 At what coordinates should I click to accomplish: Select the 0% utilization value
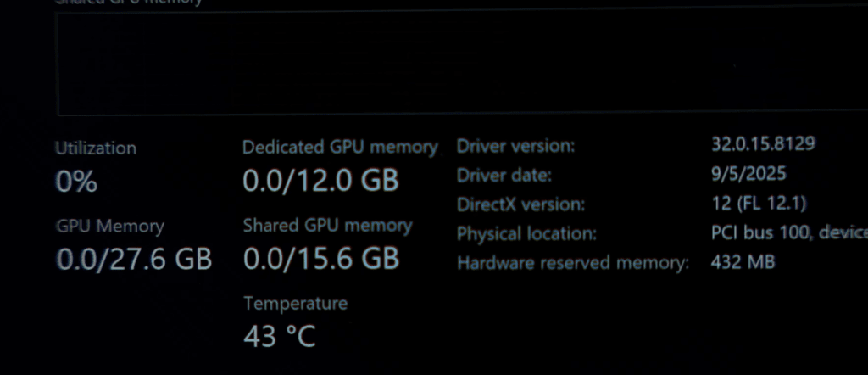[76, 181]
